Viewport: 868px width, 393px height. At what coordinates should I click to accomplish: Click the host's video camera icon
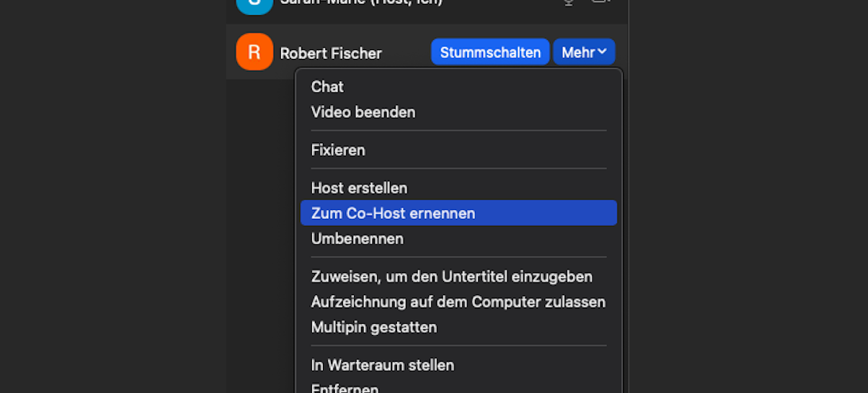601,2
